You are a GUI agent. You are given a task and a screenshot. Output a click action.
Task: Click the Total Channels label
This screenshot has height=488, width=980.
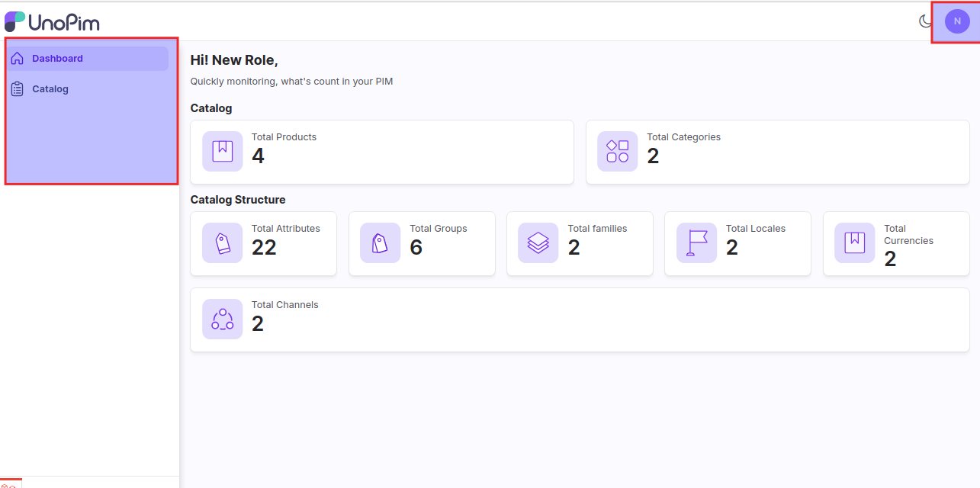pos(284,305)
